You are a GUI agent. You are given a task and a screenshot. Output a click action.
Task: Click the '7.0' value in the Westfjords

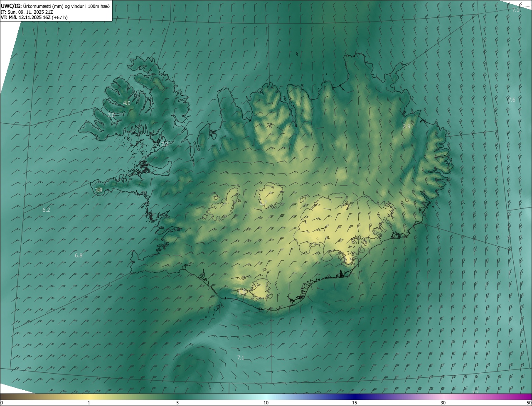click(x=111, y=115)
